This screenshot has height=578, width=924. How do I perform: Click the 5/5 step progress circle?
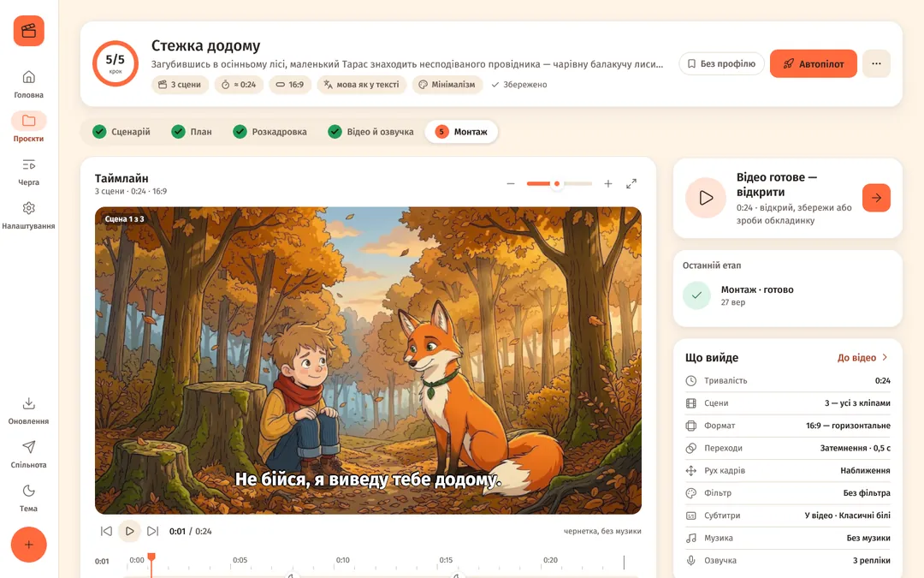115,63
